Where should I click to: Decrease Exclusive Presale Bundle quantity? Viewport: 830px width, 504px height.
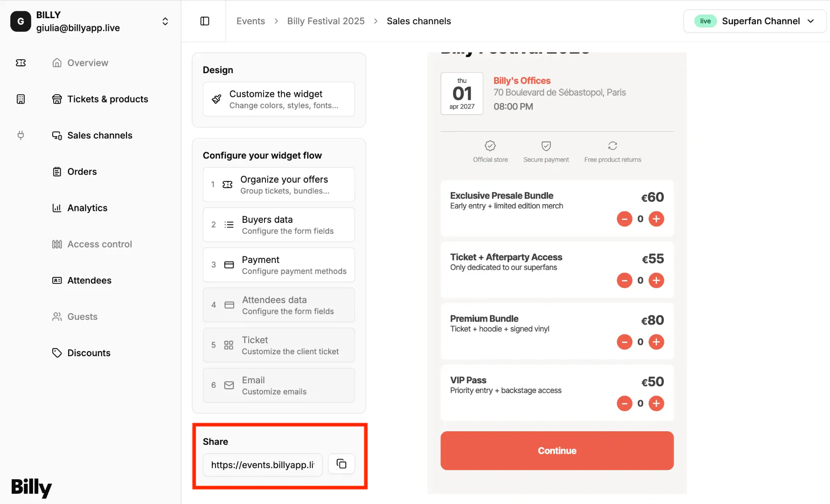tap(624, 219)
